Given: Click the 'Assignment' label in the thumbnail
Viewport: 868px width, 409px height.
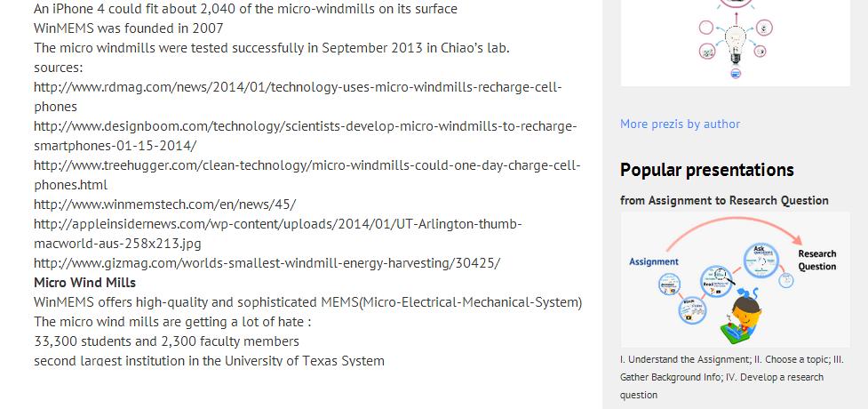Looking at the screenshot, I should (654, 261).
